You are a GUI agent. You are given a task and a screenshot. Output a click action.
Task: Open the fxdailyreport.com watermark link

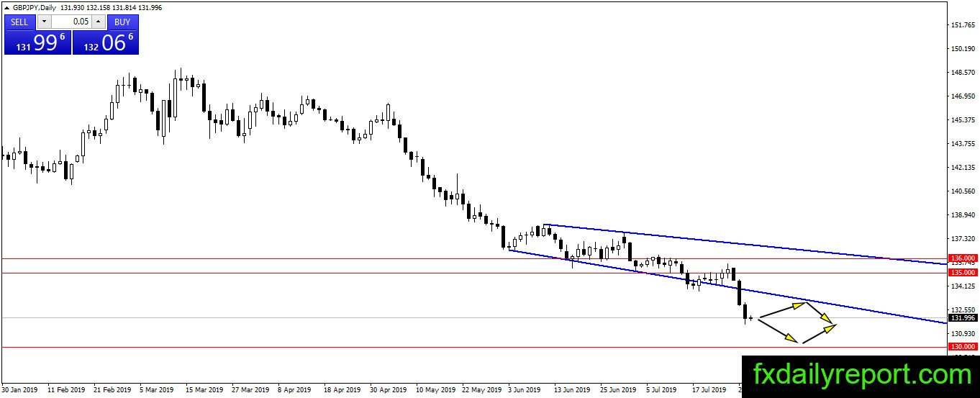click(x=863, y=374)
